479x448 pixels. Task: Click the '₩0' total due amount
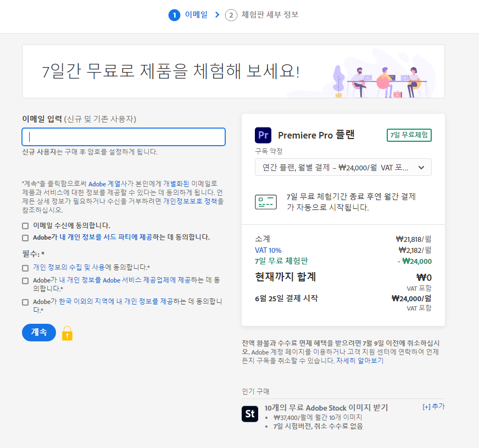[x=424, y=278]
